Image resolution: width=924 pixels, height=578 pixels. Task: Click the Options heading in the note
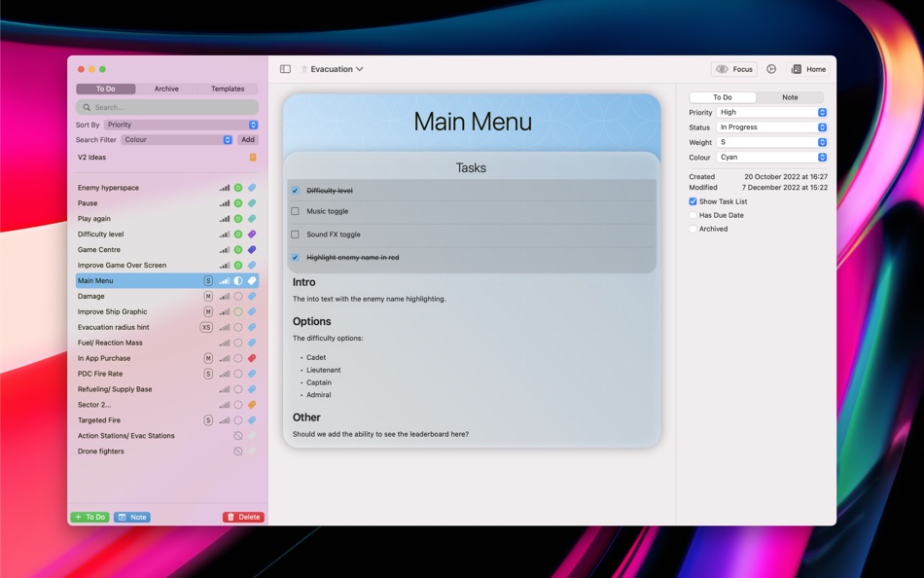[312, 321]
